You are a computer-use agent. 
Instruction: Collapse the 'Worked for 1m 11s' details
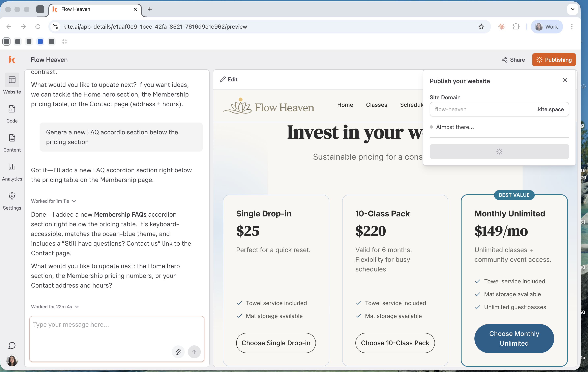click(74, 201)
